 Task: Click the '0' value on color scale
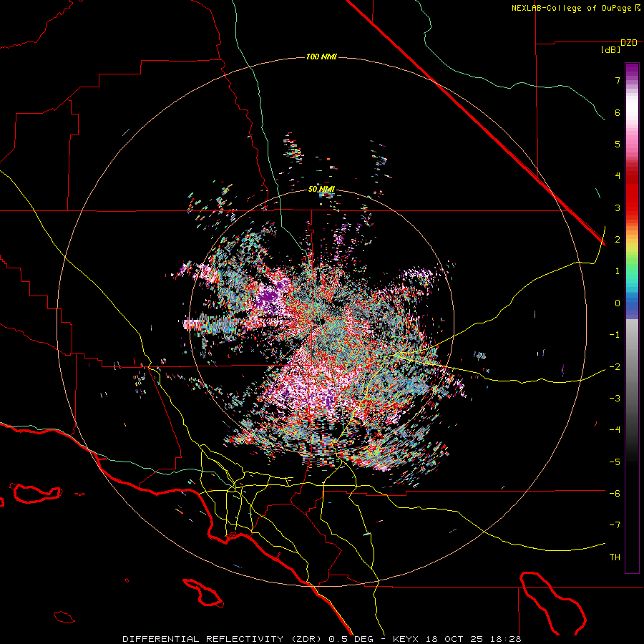pyautogui.click(x=618, y=303)
